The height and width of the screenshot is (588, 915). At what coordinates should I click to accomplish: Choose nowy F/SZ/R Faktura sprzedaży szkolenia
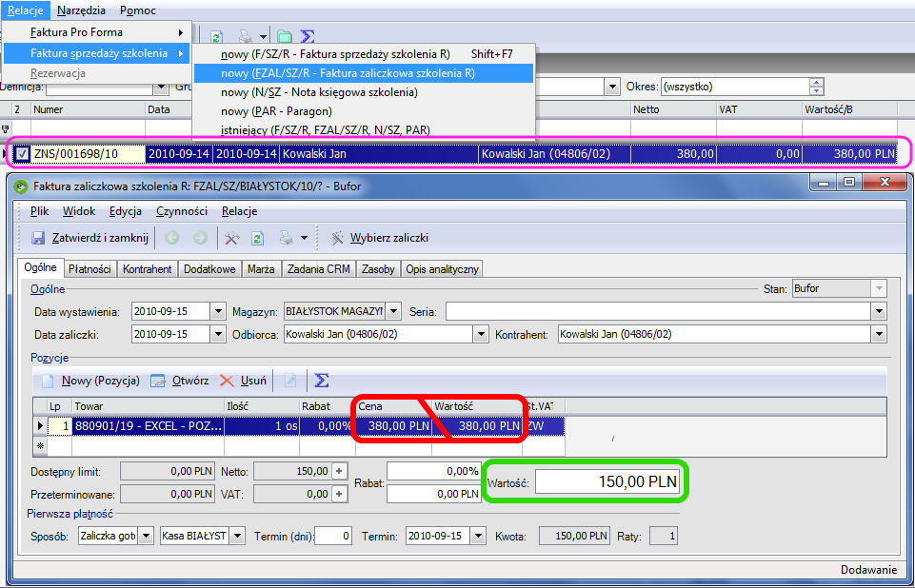tap(364, 54)
